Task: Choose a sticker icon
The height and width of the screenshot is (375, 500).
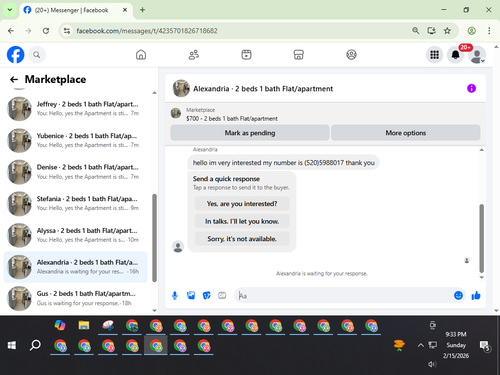Action: (x=207, y=295)
